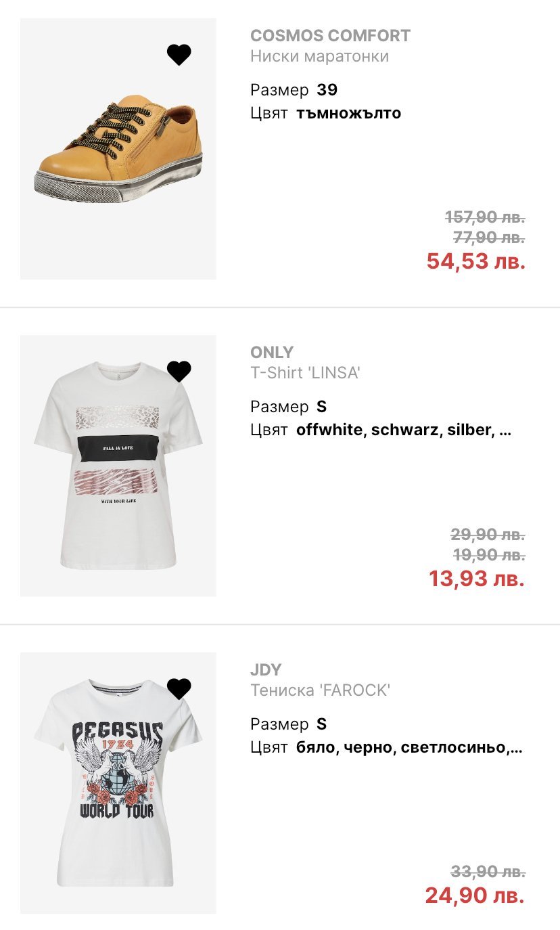
Task: Remove JDY 'FAROCK' tee from wishlist
Action: (179, 688)
